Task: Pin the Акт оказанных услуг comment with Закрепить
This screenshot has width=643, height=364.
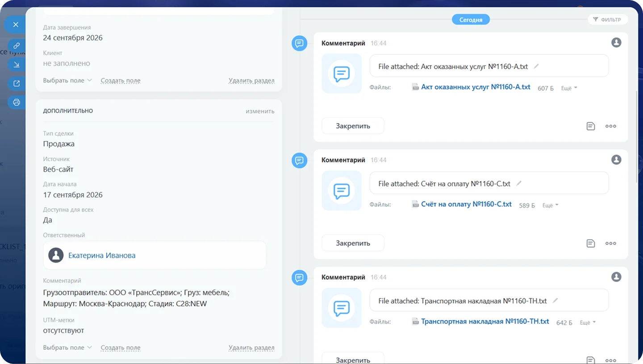Action: tap(353, 126)
